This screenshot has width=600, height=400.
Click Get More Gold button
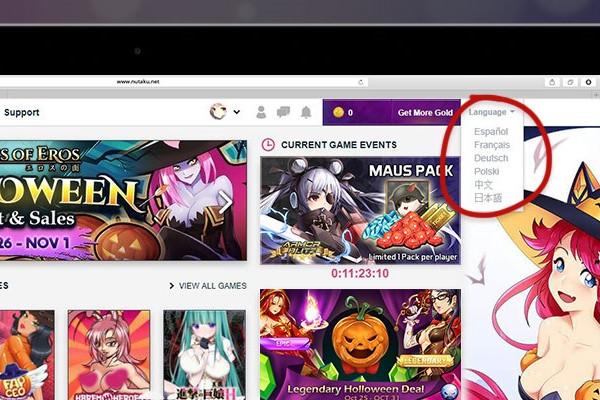pos(425,113)
